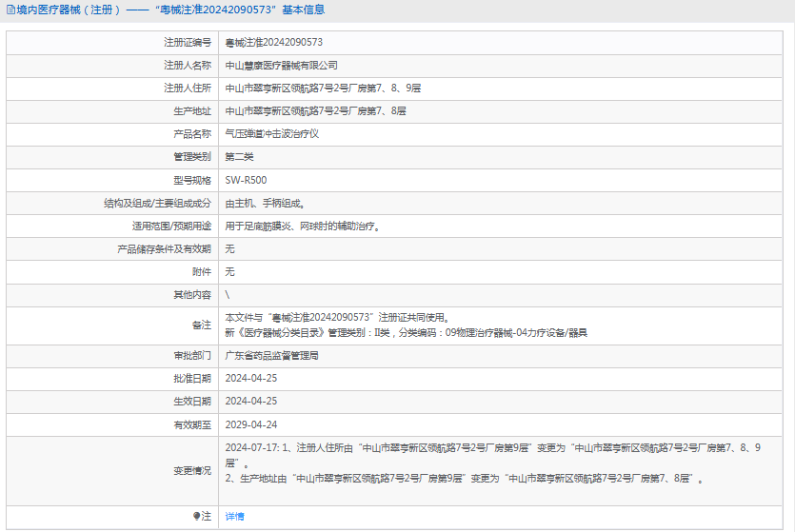Click the 注册人住所 label cell
795x532 pixels.
coord(112,89)
